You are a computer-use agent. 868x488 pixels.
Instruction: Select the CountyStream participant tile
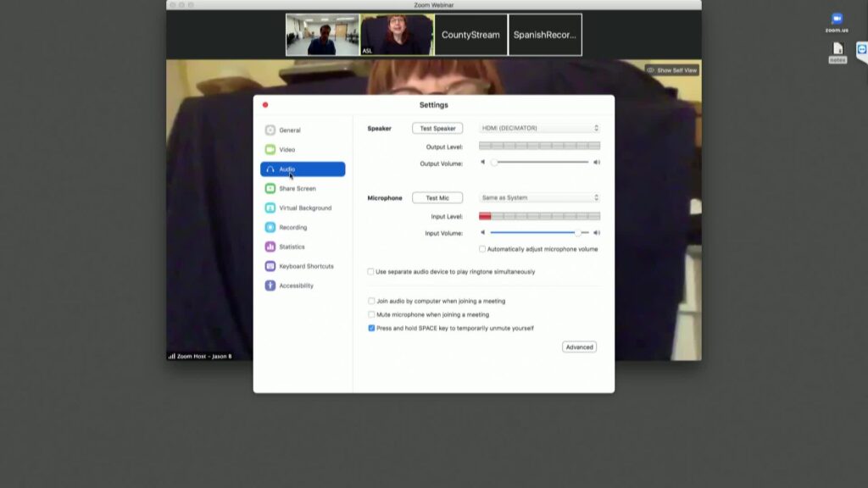[470, 35]
